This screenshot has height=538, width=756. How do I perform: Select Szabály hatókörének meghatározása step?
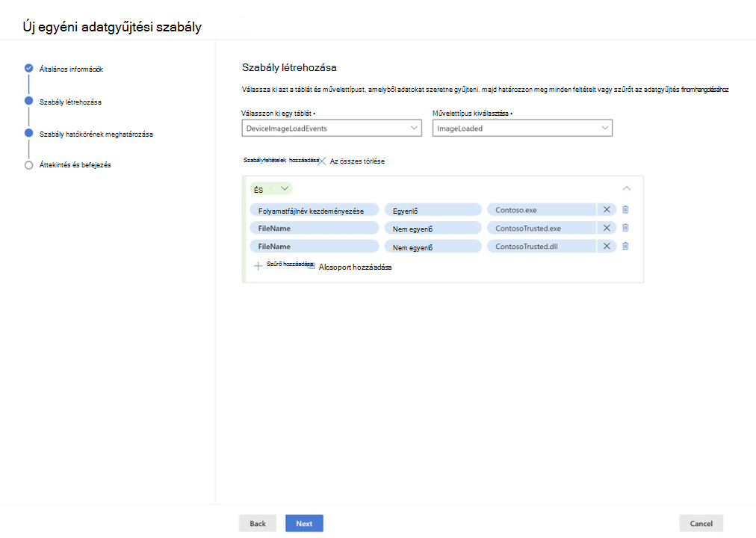click(96, 134)
